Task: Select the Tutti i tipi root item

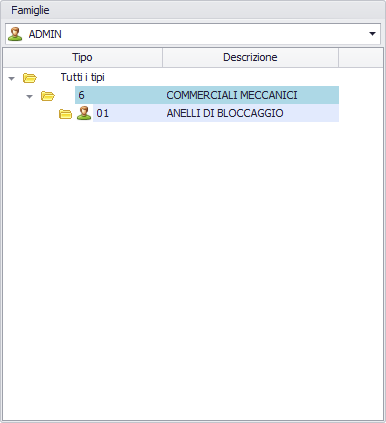Action: 83,77
